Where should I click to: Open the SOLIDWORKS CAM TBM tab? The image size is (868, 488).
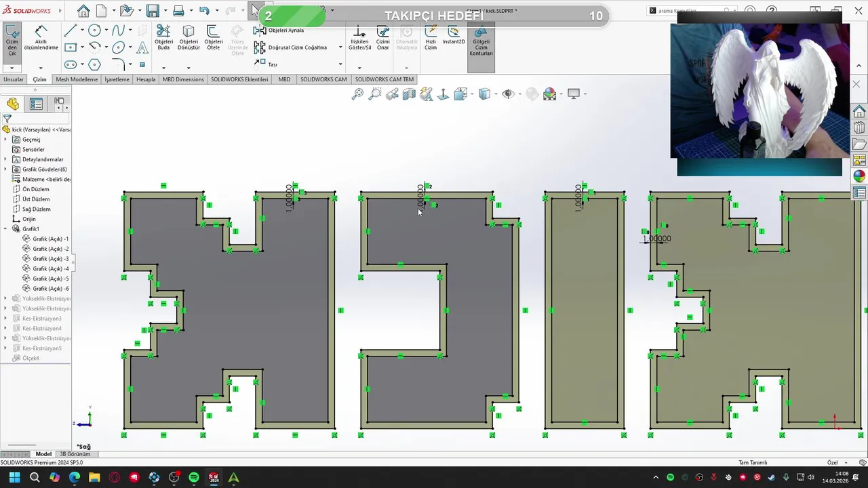[x=384, y=79]
